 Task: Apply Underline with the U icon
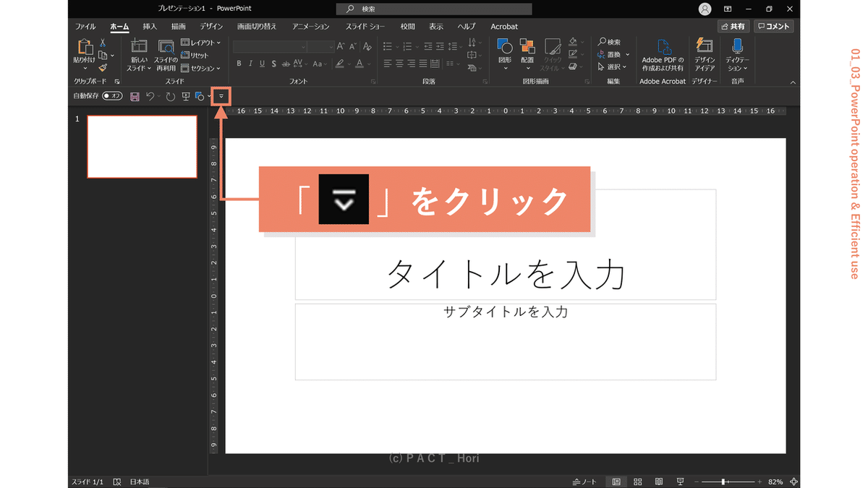pos(263,64)
